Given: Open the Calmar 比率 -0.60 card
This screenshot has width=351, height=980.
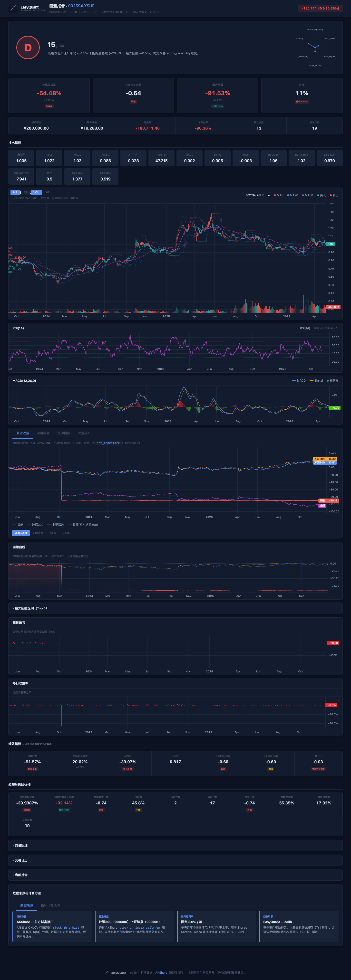Looking at the screenshot, I should [x=271, y=763].
